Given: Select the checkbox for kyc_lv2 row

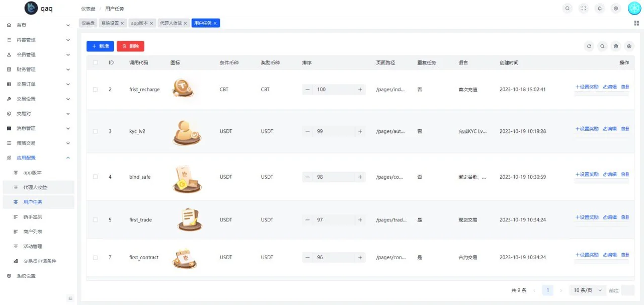Looking at the screenshot, I should (95, 131).
